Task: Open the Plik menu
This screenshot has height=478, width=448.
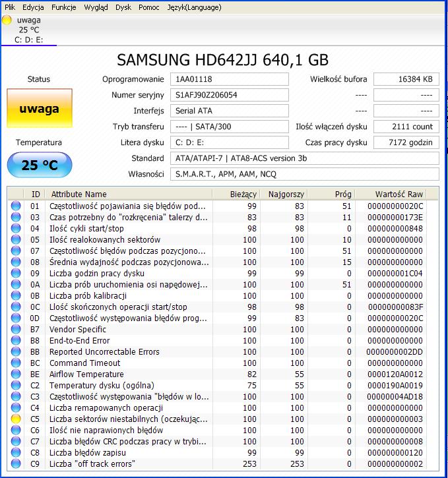Action: tap(10, 7)
